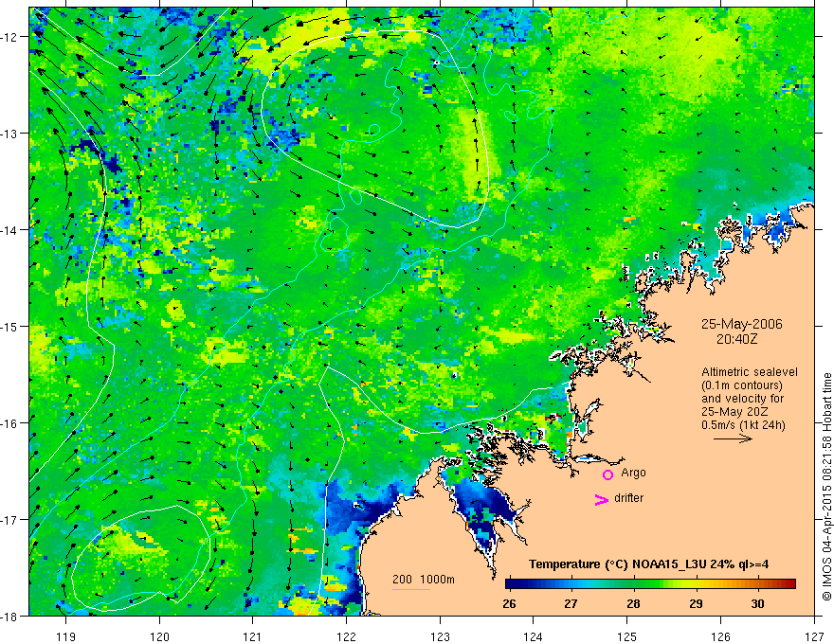This screenshot has width=834, height=644.
Task: Click latitude axis label -17
Action: click(9, 519)
